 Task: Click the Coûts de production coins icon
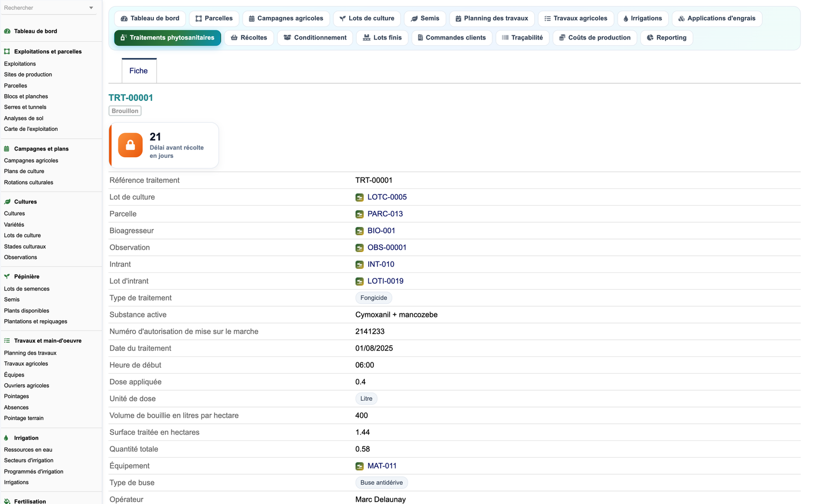(562, 38)
